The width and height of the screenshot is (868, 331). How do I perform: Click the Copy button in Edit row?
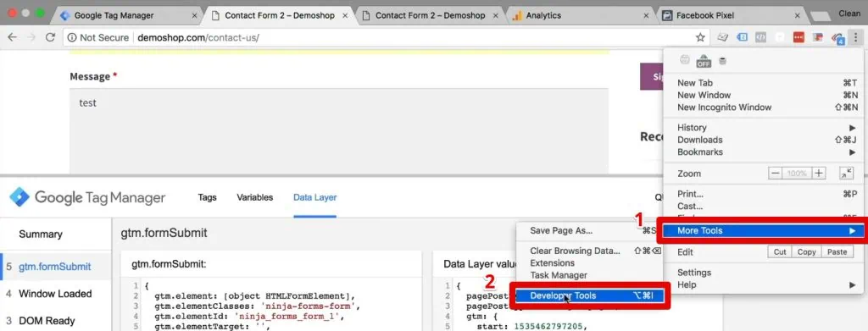pos(806,252)
